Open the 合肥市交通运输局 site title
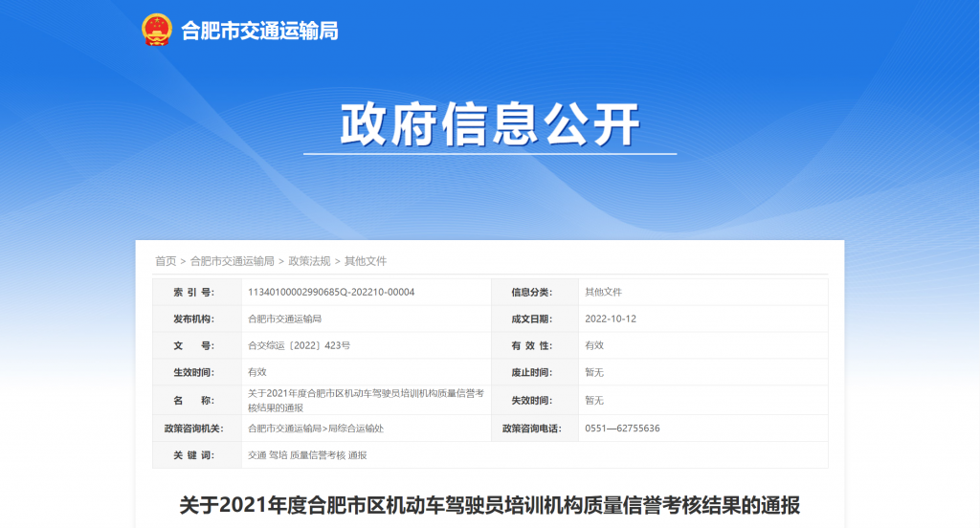The width and height of the screenshot is (980, 528). coord(259,31)
